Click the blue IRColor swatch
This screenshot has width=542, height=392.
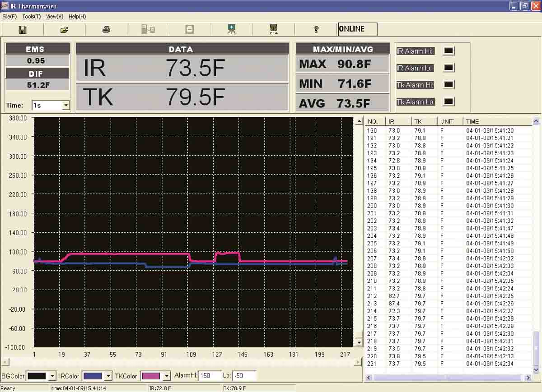point(93,376)
